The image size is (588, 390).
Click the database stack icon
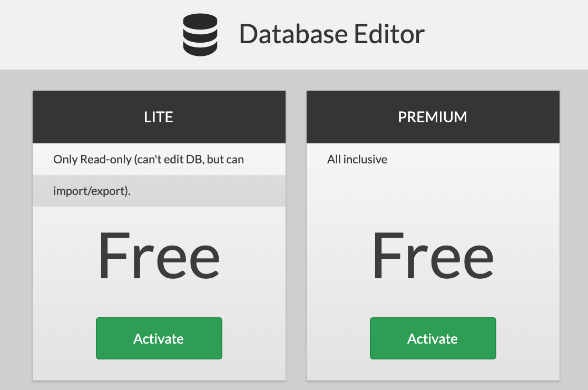(x=200, y=35)
